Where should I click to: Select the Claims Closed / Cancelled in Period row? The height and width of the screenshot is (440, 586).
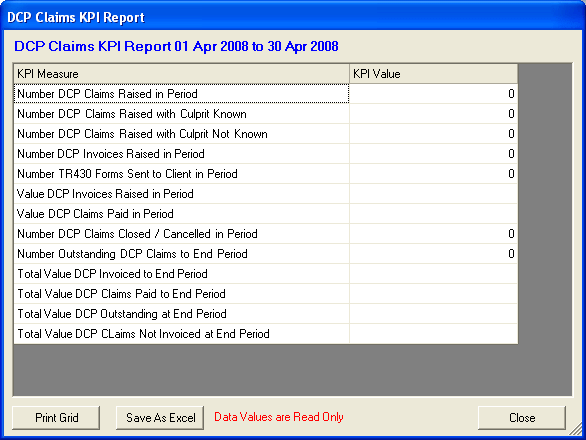[x=266, y=234]
